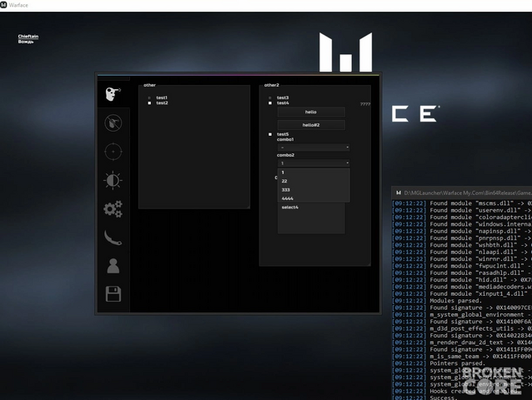Enable the test3 checkbox
532x400 pixels.
click(270, 97)
